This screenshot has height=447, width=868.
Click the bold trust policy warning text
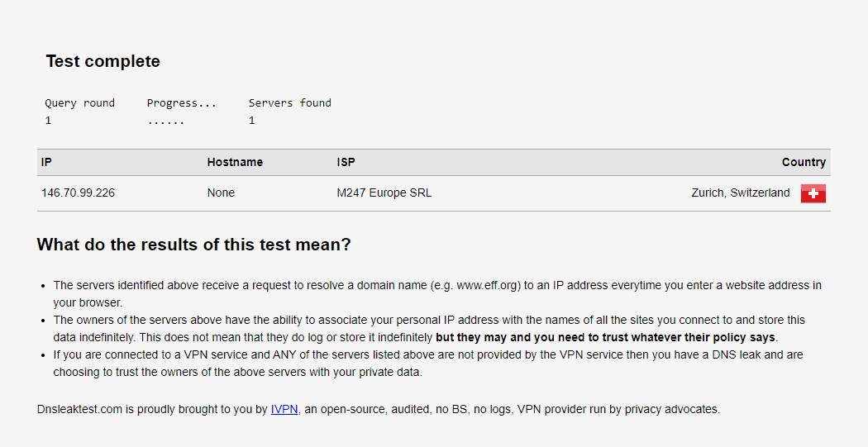[x=605, y=337]
